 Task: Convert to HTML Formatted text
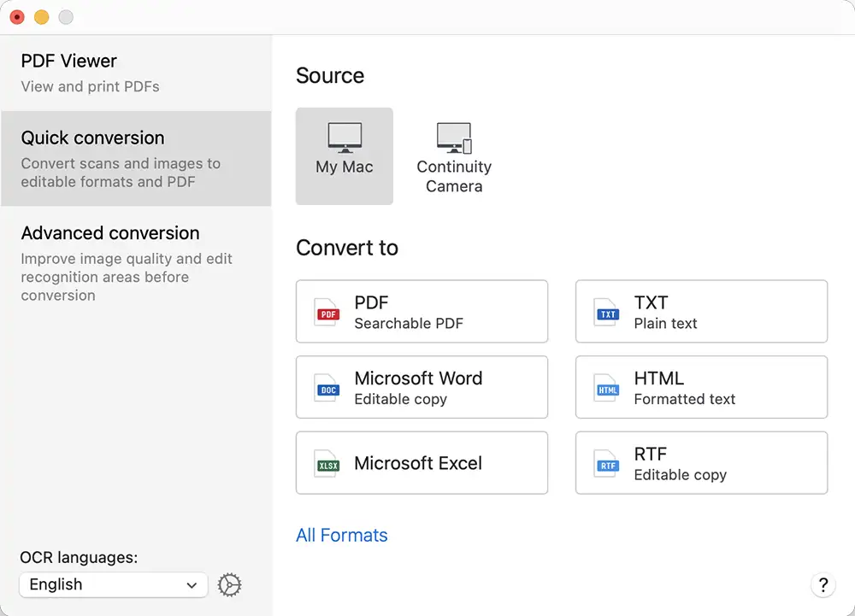(x=701, y=387)
